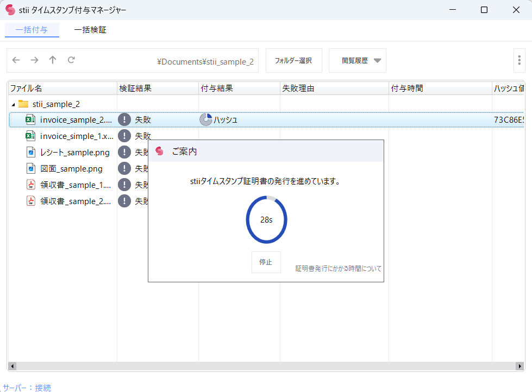Refresh the folder listing
The width and height of the screenshot is (532, 392).
pyautogui.click(x=71, y=60)
